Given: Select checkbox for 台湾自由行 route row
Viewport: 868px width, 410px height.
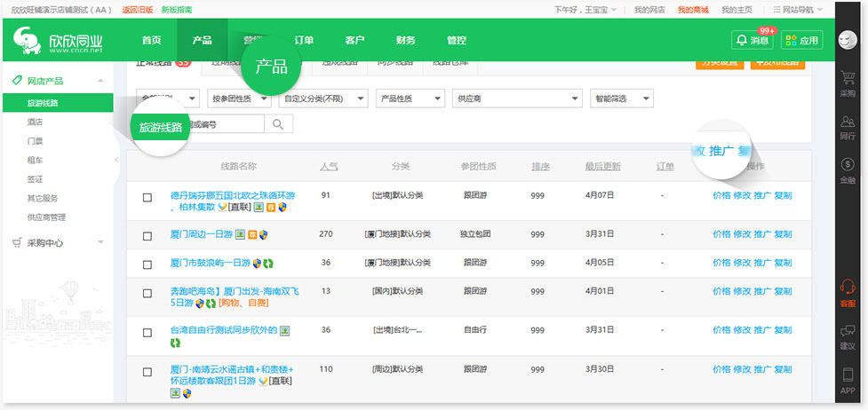Looking at the screenshot, I should pyautogui.click(x=147, y=331).
